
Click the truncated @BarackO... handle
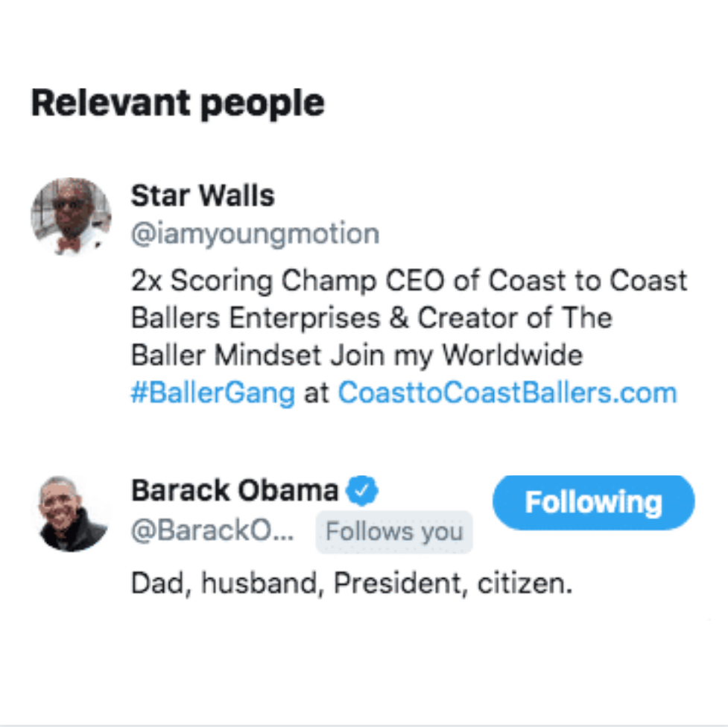213,531
